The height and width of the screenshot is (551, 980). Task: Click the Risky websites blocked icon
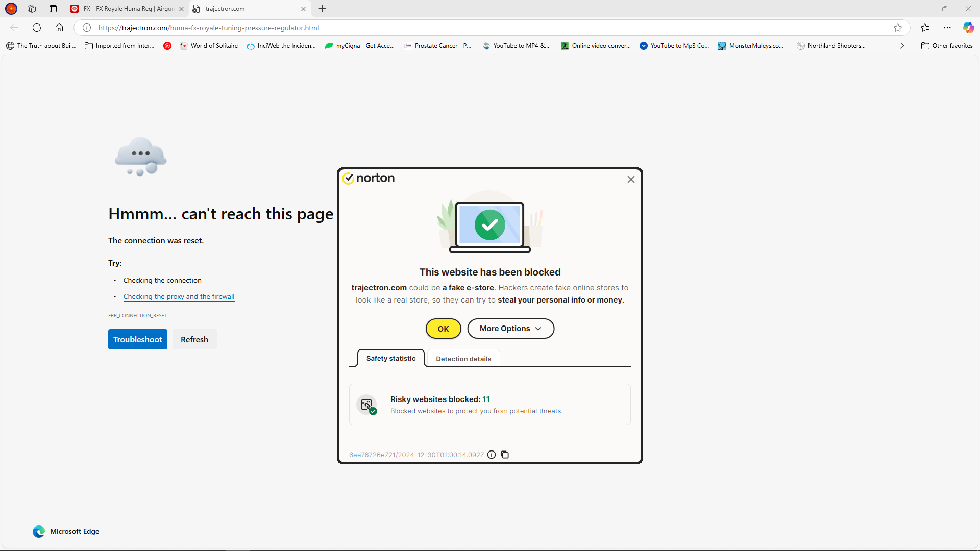[x=366, y=405]
